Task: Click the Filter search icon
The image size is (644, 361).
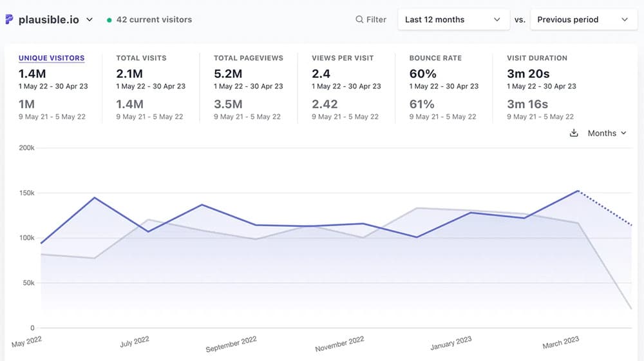Action: [x=359, y=19]
